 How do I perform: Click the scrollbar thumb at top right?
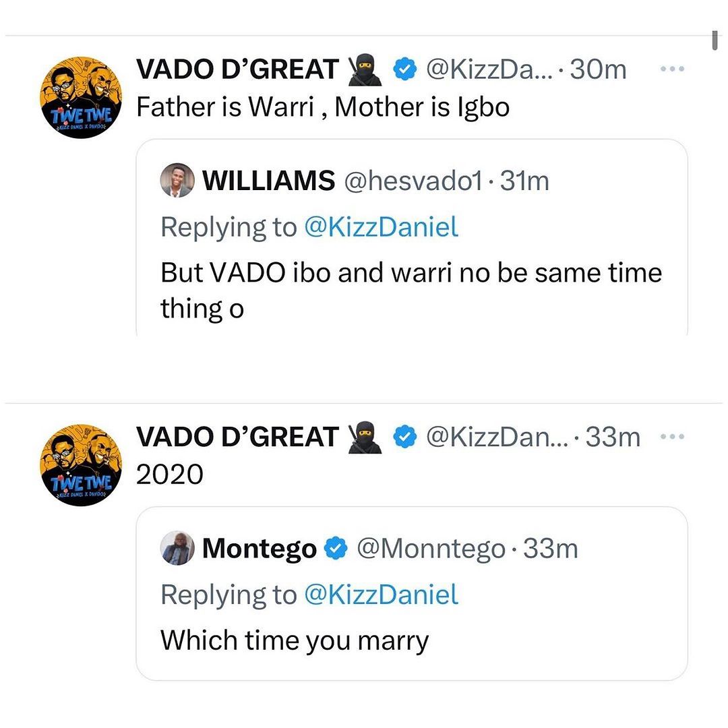coord(715,40)
